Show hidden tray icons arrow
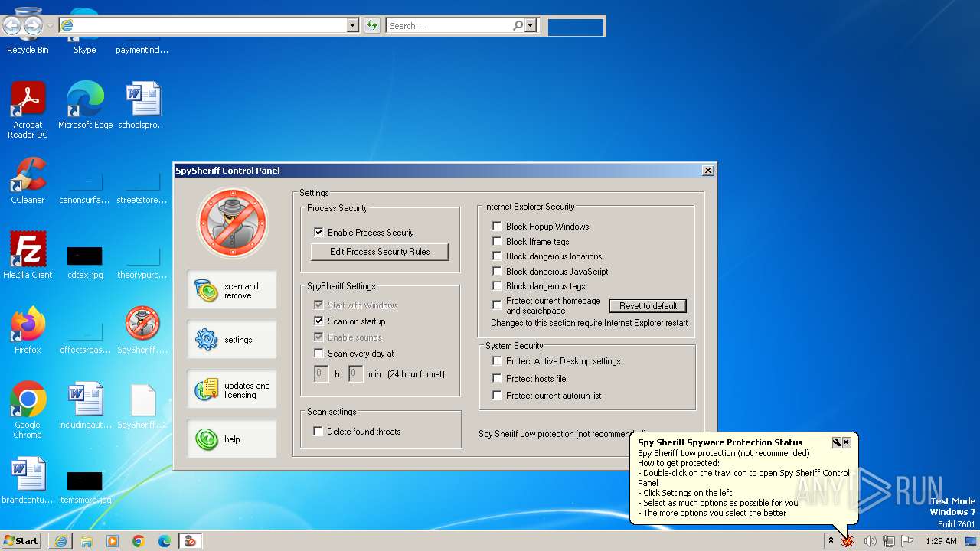This screenshot has width=980, height=551. click(x=830, y=541)
